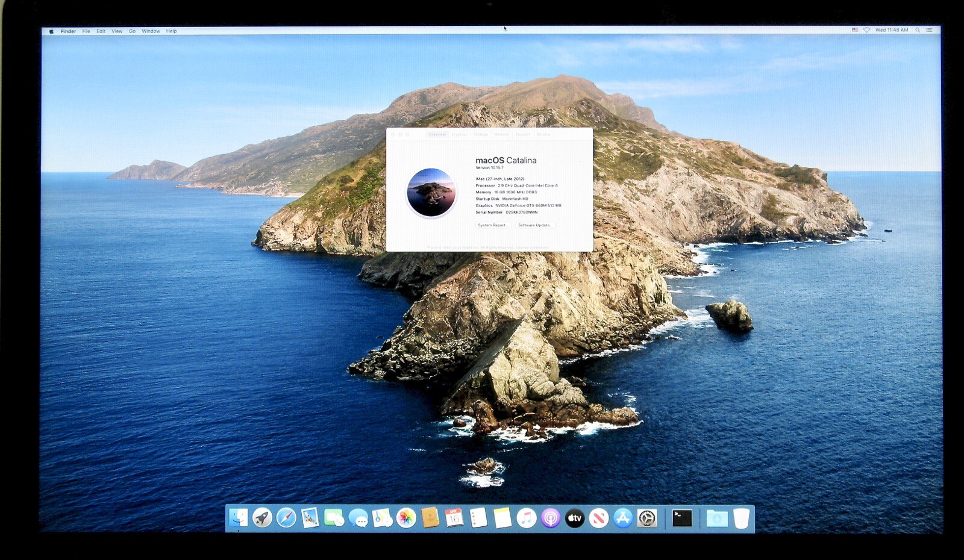The height and width of the screenshot is (560, 964).
Task: Open System Preferences gear in dock
Action: tap(647, 517)
